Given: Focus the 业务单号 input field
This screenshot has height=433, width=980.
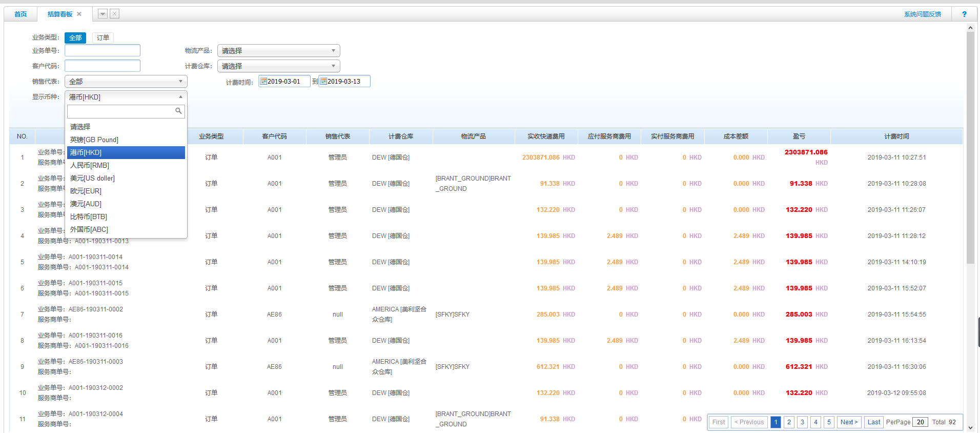Looking at the screenshot, I should coord(103,50).
